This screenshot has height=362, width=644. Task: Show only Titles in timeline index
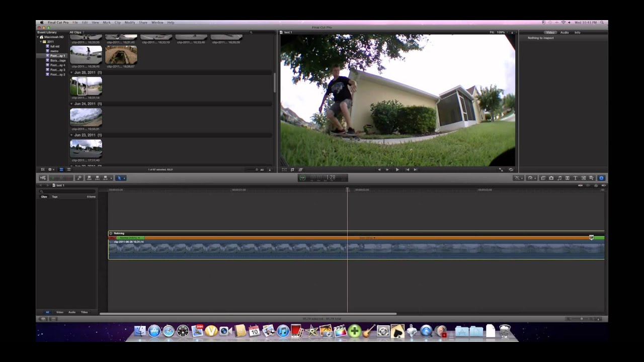click(84, 312)
